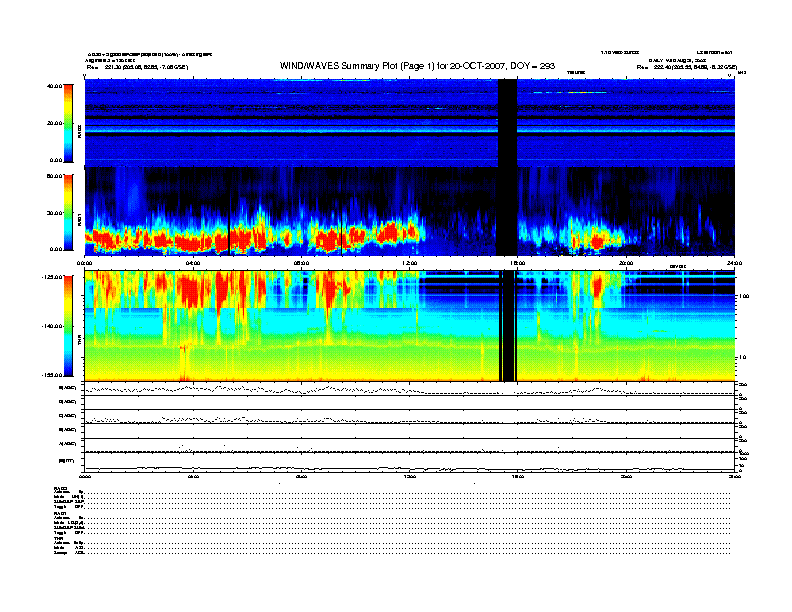Image resolution: width=792 pixels, height=612 pixels.
Task: Click the black data gap in RAD2 spectrogram
Action: coord(508,123)
